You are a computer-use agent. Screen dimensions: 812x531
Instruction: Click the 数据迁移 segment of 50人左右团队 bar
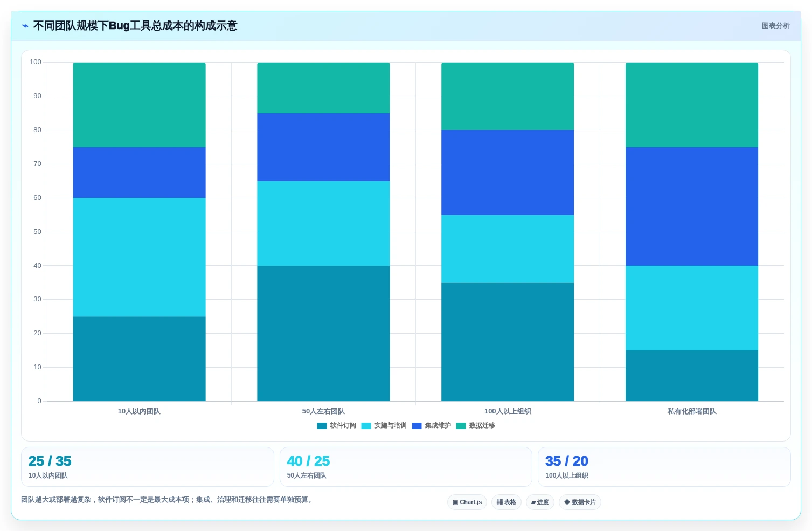(323, 88)
